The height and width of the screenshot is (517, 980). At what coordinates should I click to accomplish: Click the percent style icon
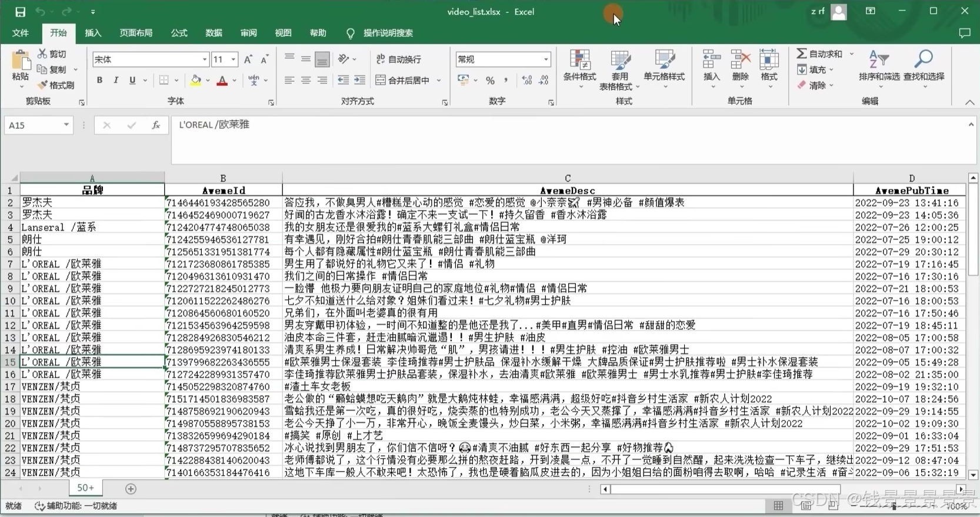490,81
